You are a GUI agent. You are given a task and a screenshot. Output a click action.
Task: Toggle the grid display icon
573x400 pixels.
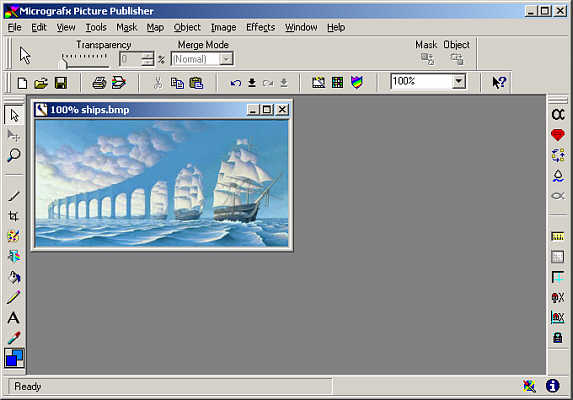(x=558, y=257)
